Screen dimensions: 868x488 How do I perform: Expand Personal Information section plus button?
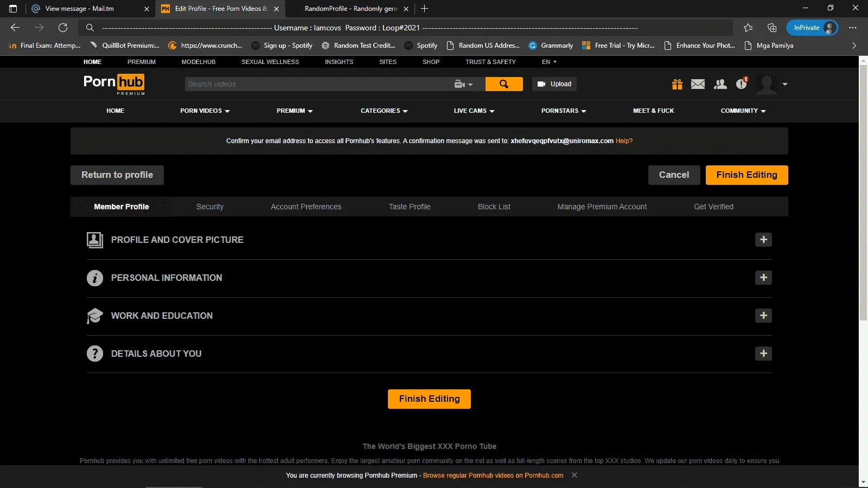pyautogui.click(x=763, y=278)
